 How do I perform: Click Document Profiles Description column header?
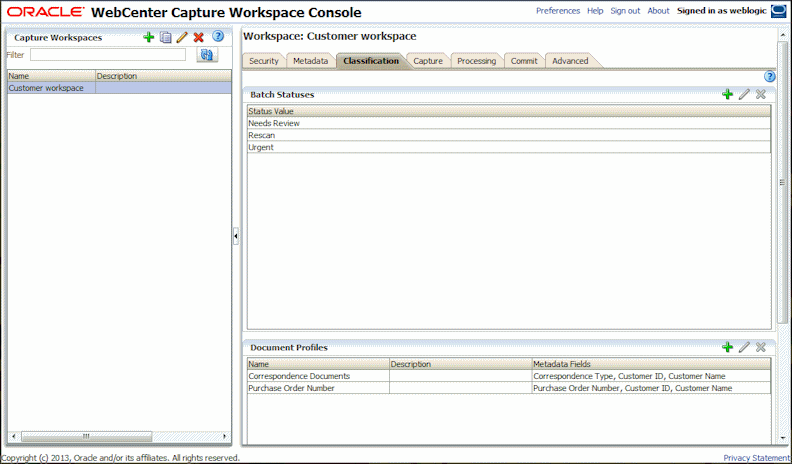[x=460, y=364]
